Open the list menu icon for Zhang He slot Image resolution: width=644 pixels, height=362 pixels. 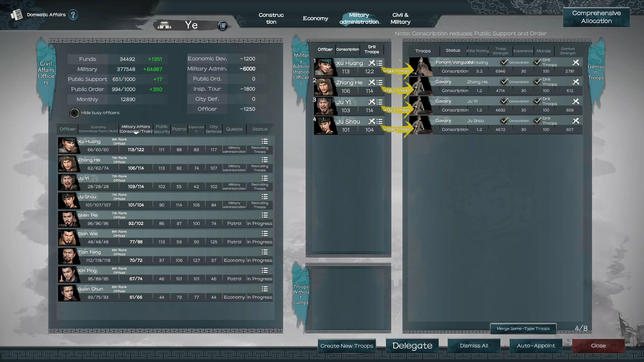point(379,82)
